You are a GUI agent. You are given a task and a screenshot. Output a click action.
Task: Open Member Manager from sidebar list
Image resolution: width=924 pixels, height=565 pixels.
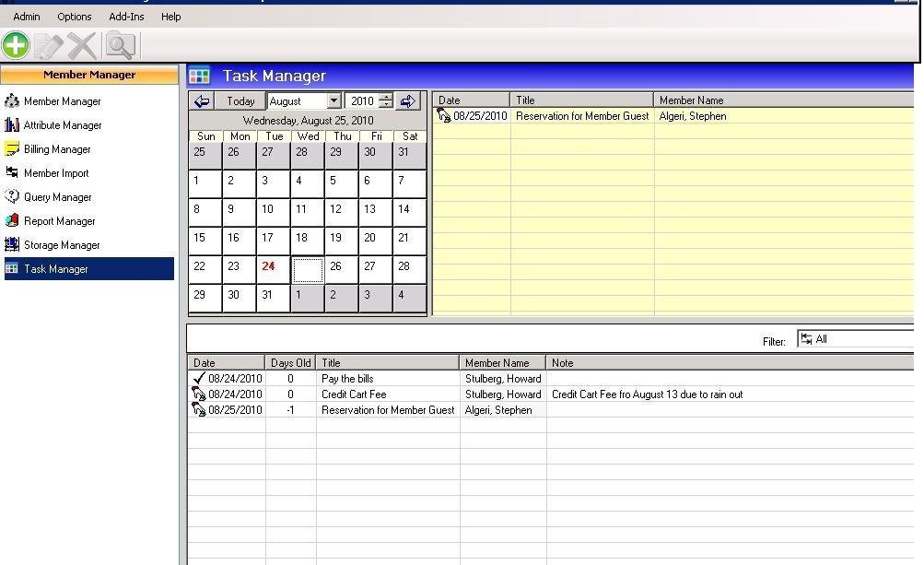coord(62,101)
